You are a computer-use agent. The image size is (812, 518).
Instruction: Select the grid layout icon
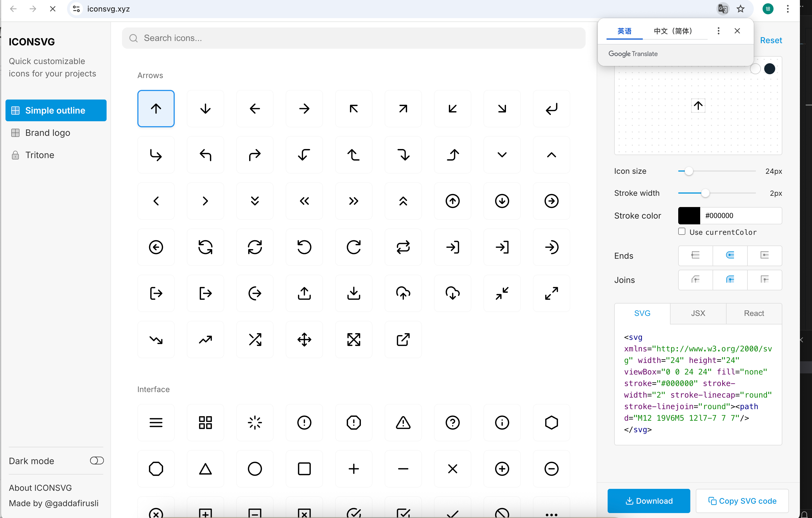coord(205,423)
